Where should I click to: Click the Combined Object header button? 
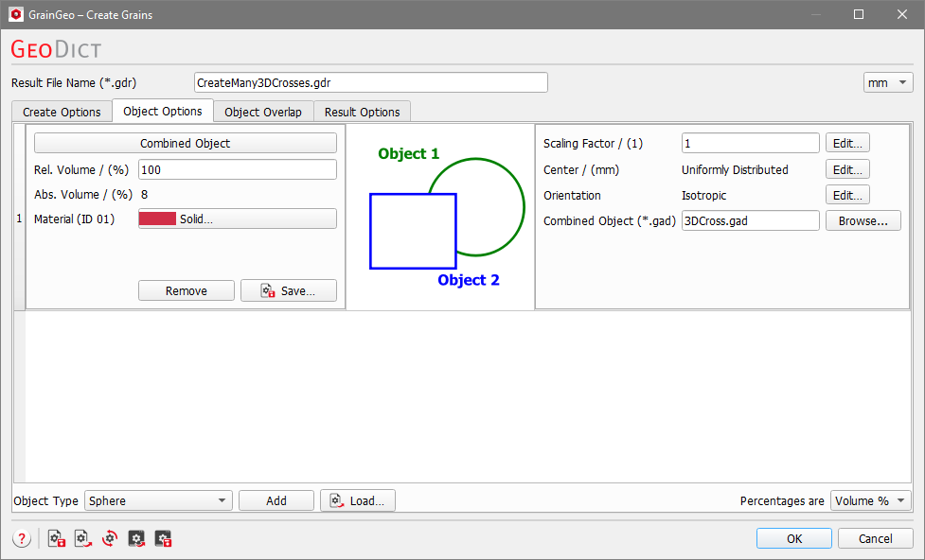(x=186, y=143)
